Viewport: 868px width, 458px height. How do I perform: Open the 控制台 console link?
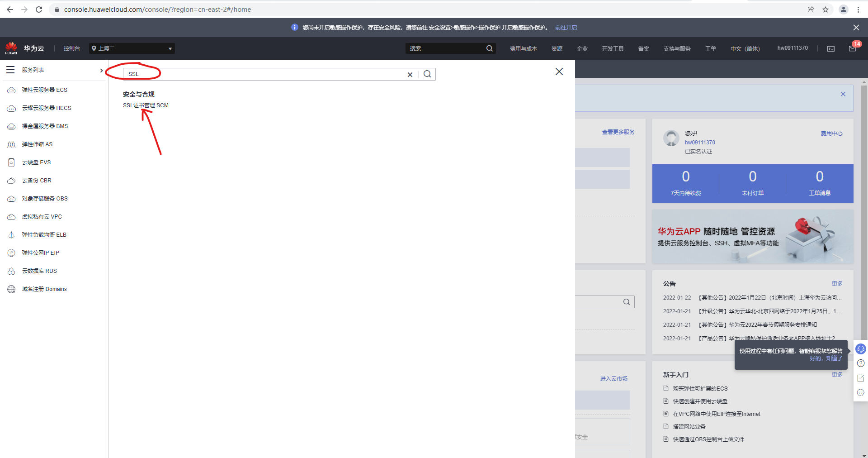(x=71, y=48)
